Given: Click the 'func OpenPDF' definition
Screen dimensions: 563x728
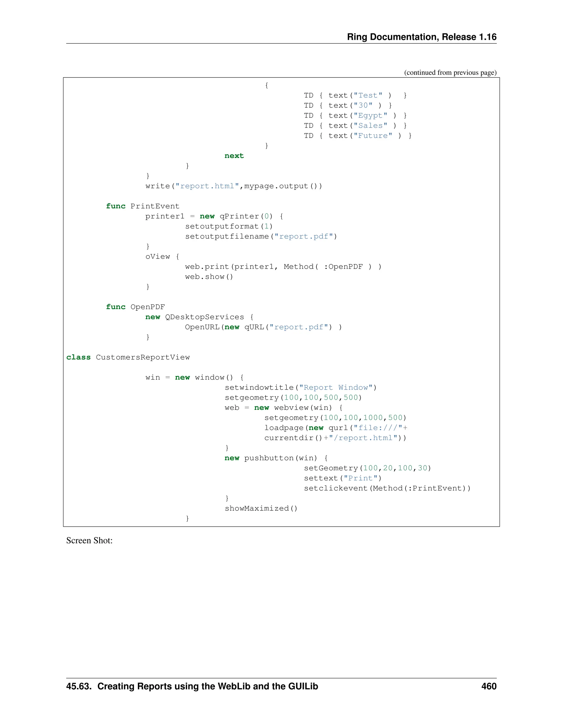Looking at the screenshot, I should tap(136, 307).
